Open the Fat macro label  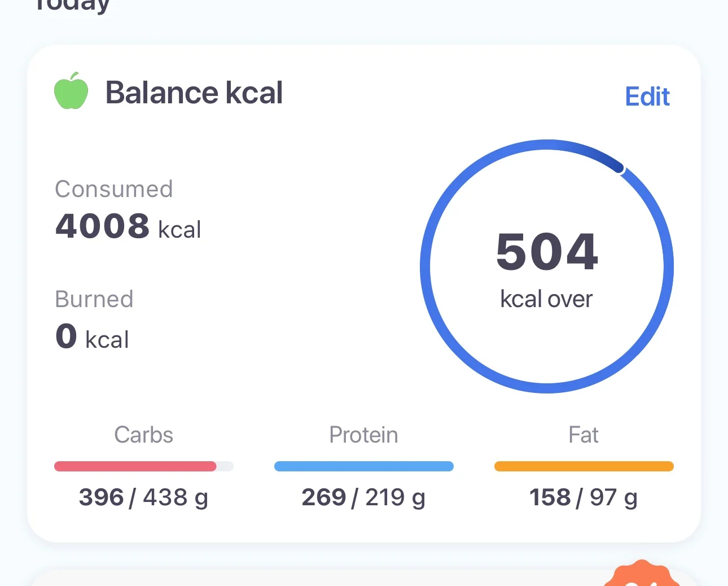[584, 435]
